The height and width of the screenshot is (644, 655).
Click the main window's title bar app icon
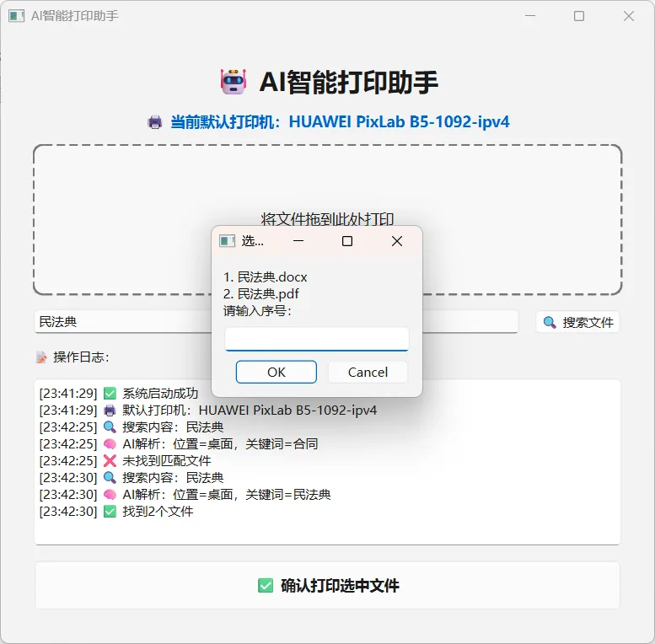click(17, 16)
